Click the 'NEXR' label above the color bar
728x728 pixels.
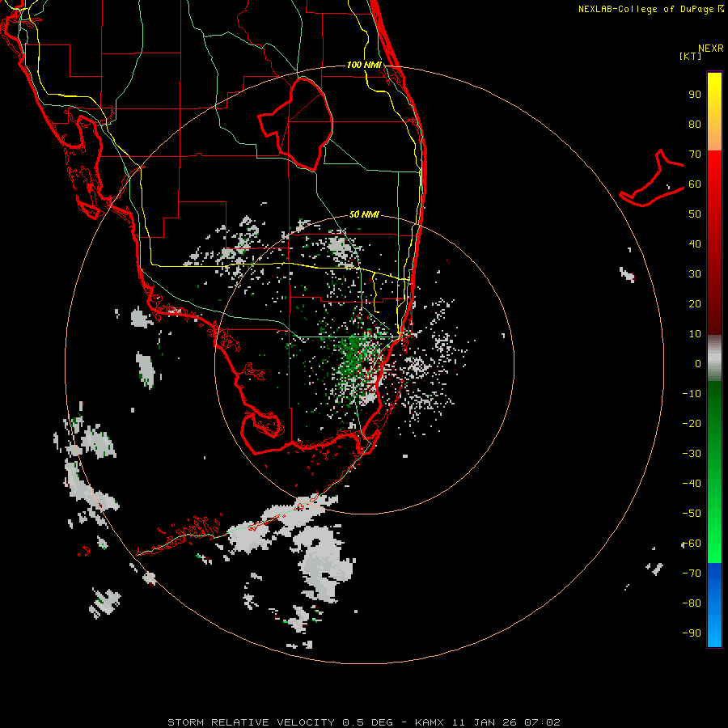point(711,49)
